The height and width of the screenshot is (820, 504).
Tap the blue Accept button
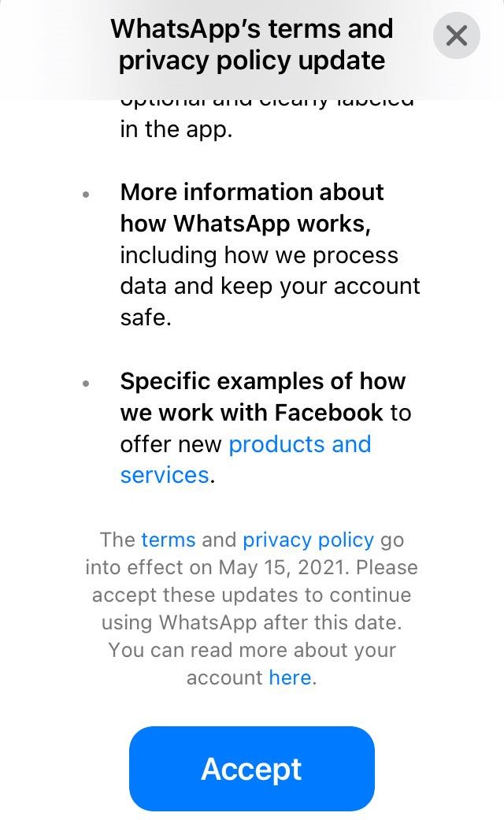[252, 769]
